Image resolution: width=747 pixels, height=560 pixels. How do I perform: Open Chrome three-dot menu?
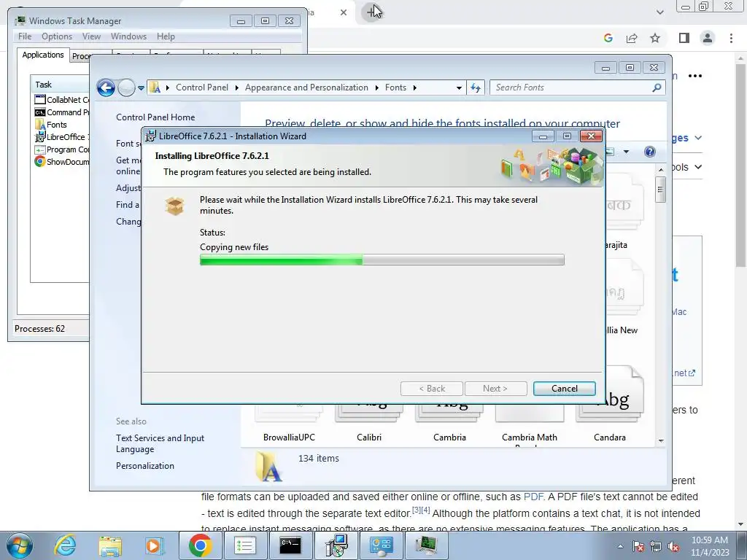pyautogui.click(x=731, y=38)
